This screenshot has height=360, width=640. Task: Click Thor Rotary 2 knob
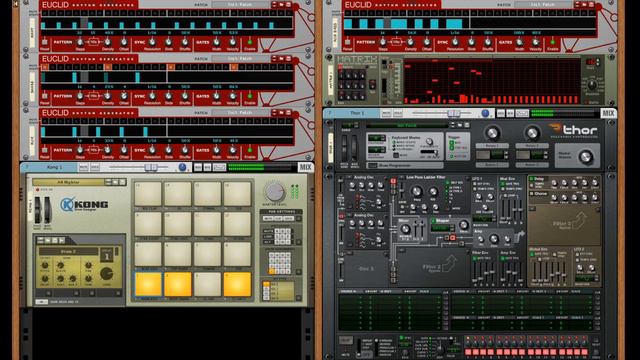[532, 133]
